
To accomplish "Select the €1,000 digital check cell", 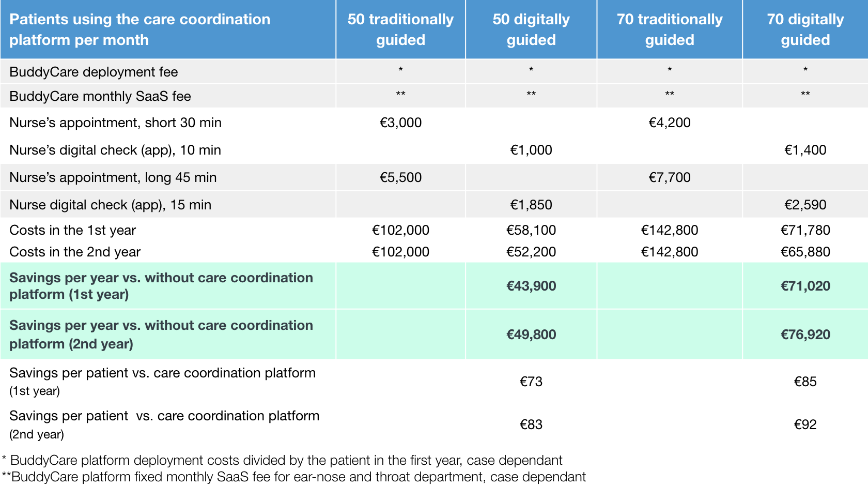I will 531,150.
